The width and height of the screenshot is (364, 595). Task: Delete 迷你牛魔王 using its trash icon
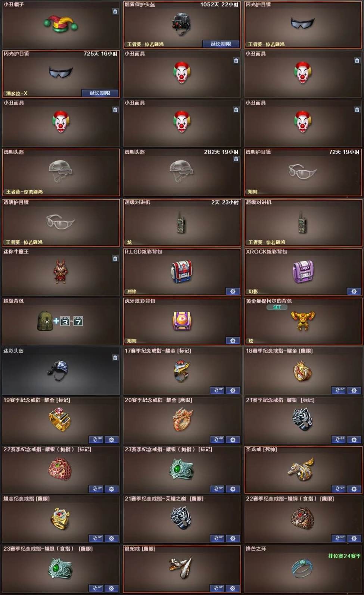pyautogui.click(x=115, y=259)
